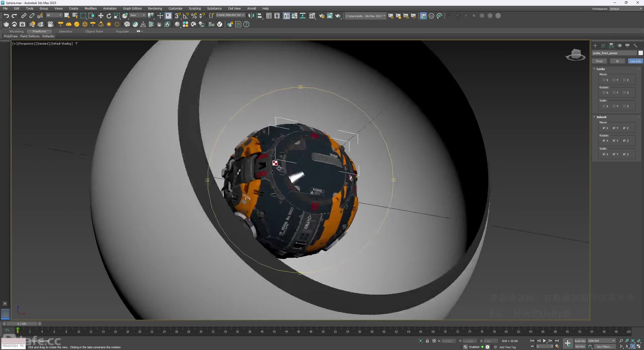Screen dimensions: 644x350
Task: Uncheck Inherit Rotate Z checkbox
Action: tap(624, 141)
